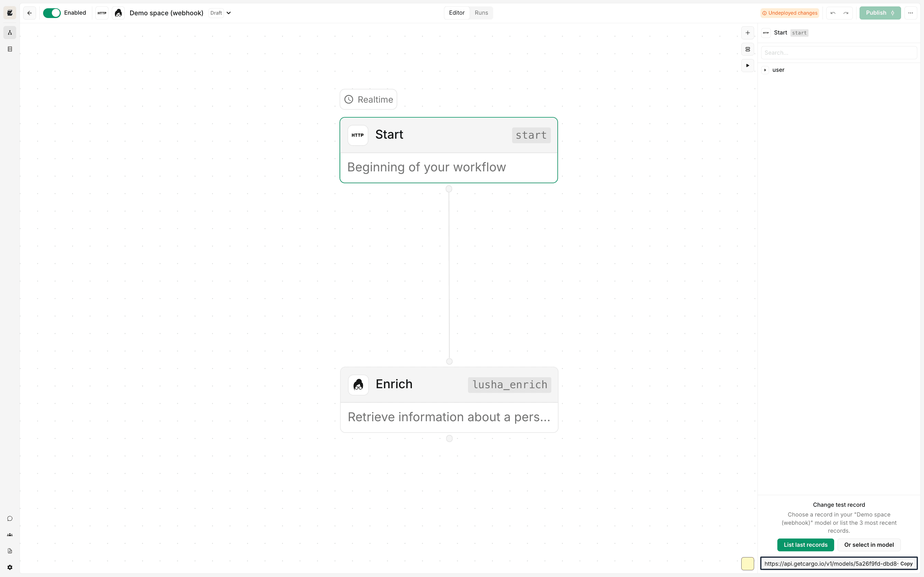Image resolution: width=924 pixels, height=577 pixels.
Task: Click the HTTP icon in the header
Action: [x=102, y=13]
